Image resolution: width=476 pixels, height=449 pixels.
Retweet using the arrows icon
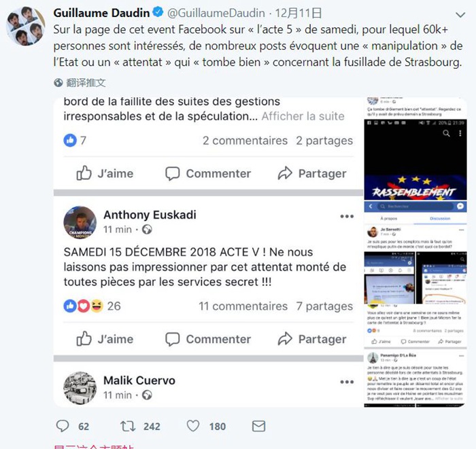pos(128,426)
